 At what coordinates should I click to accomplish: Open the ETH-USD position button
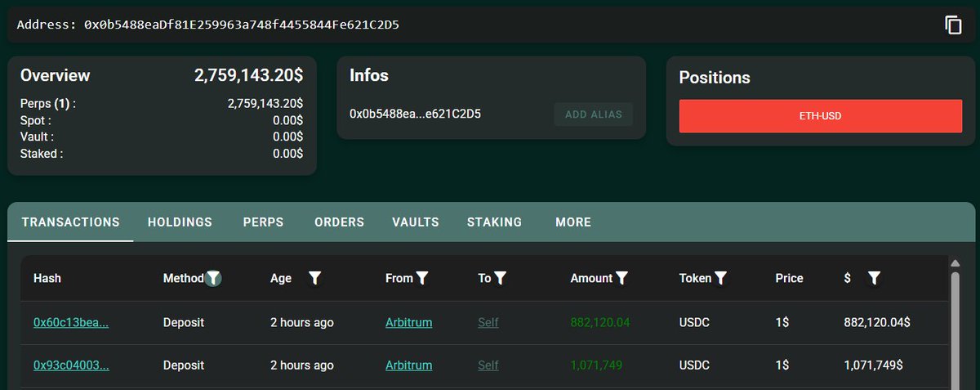tap(820, 116)
